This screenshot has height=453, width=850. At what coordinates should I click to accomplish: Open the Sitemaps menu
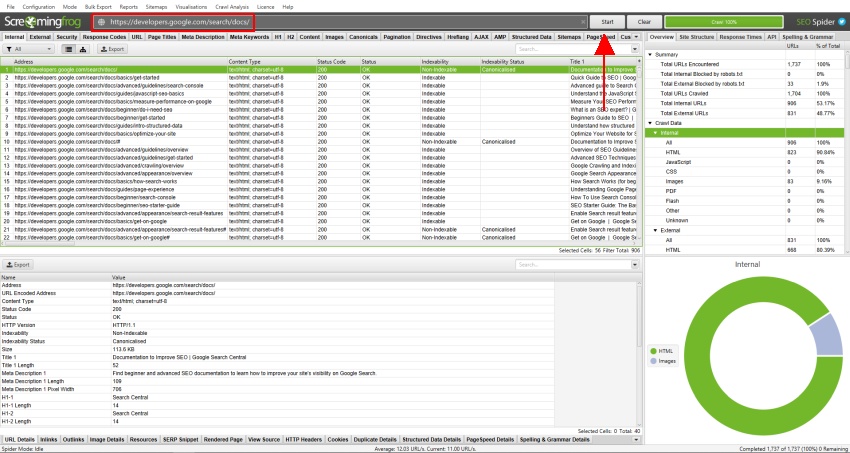pyautogui.click(x=157, y=7)
